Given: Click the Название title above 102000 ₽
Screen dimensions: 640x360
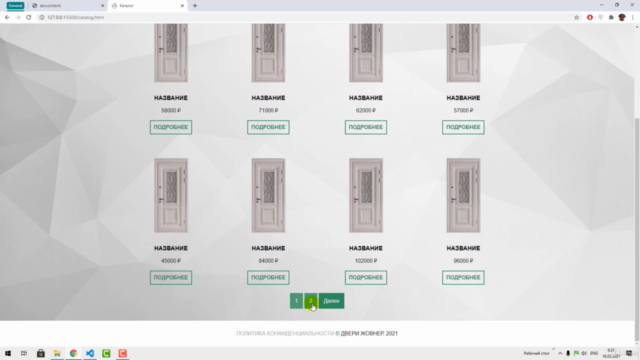Looking at the screenshot, I should [366, 248].
